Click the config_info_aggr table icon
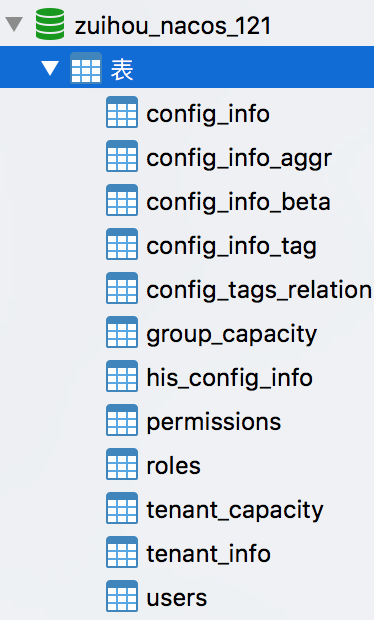 pos(122,156)
